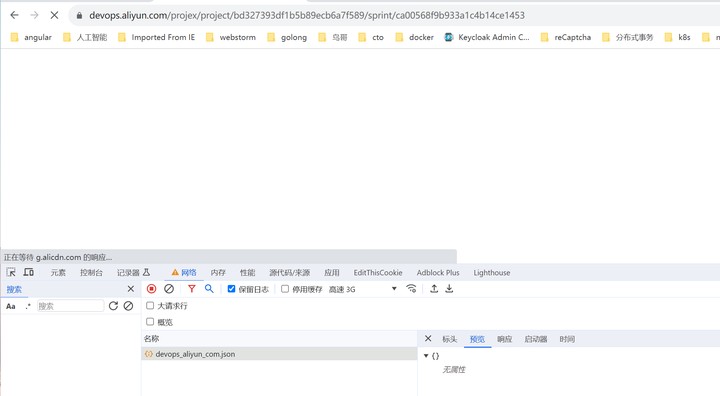Open the 响应 details tab
This screenshot has width=720, height=396.
504,339
